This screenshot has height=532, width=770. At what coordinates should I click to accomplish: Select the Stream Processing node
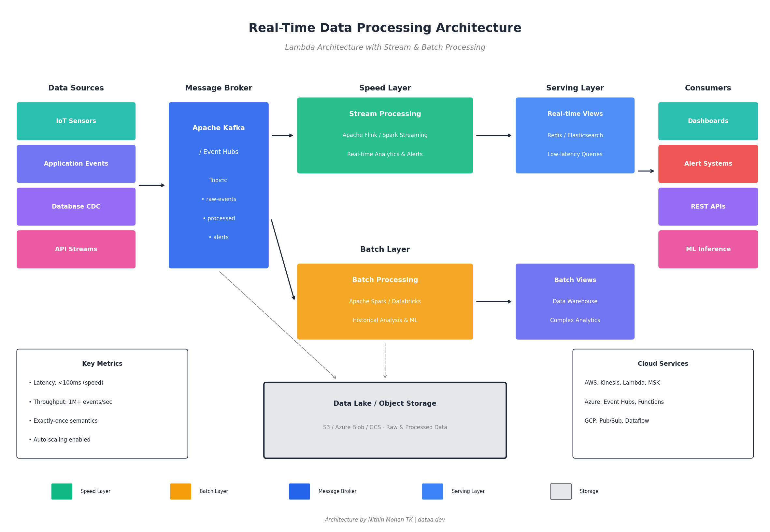[385, 135]
